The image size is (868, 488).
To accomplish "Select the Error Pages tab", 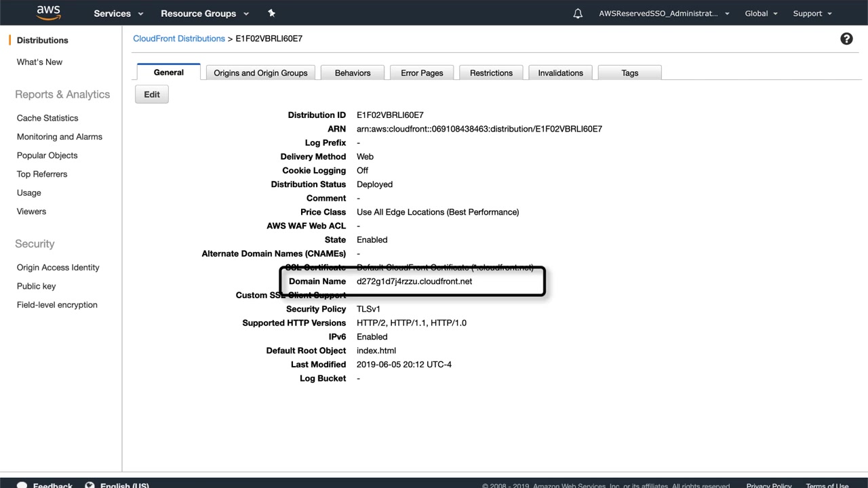I will point(422,73).
